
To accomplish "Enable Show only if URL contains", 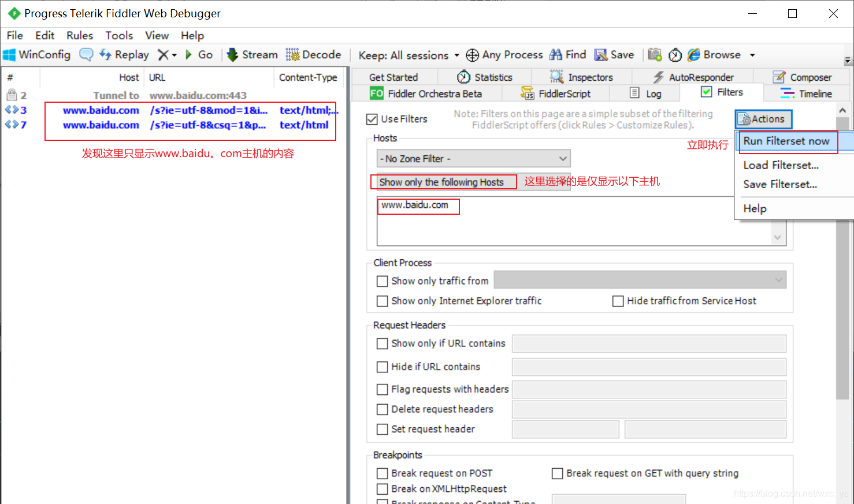I will click(x=382, y=344).
